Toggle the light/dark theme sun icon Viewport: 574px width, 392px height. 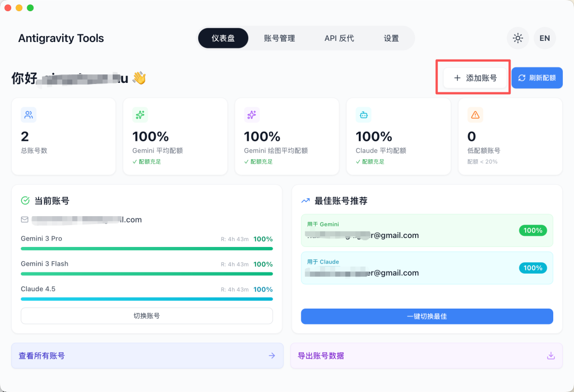(518, 38)
